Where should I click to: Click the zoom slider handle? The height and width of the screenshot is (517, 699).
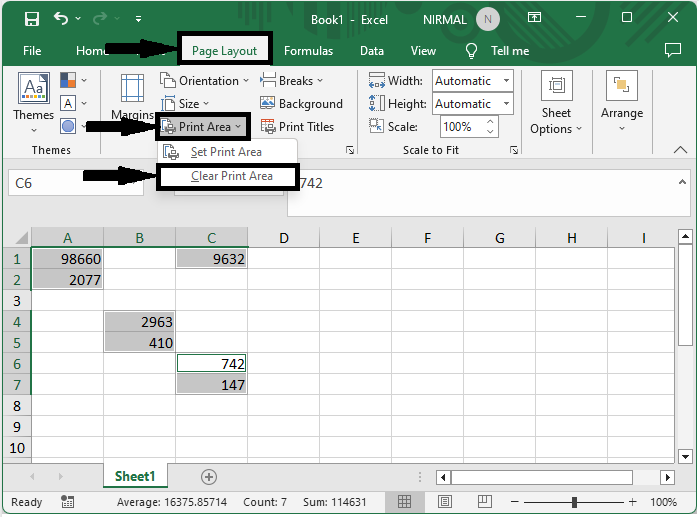pyautogui.click(x=574, y=502)
